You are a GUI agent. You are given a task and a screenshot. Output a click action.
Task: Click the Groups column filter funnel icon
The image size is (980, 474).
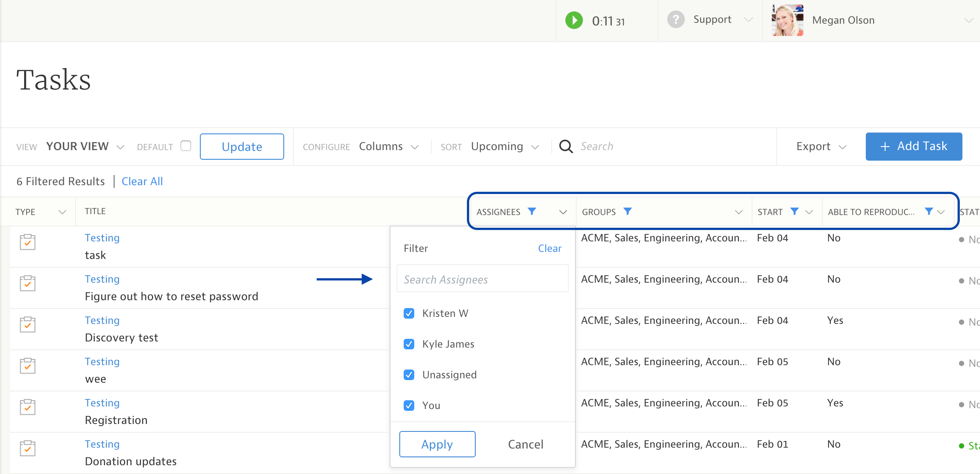click(x=627, y=212)
